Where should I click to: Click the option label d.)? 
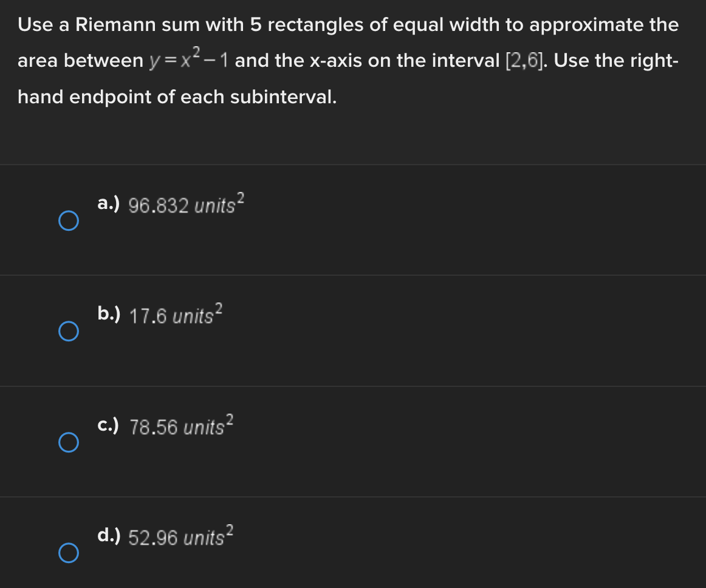click(109, 536)
